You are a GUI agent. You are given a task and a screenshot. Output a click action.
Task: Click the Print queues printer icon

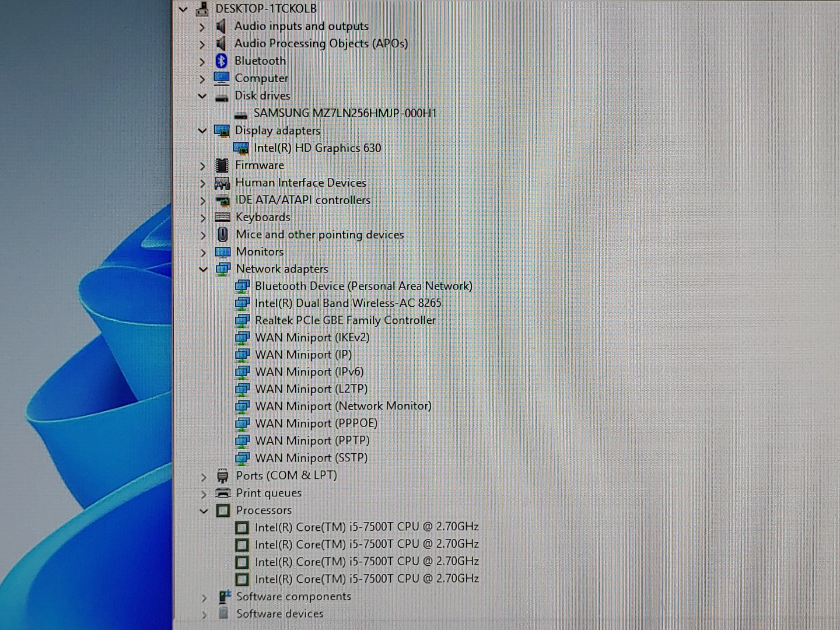point(223,493)
